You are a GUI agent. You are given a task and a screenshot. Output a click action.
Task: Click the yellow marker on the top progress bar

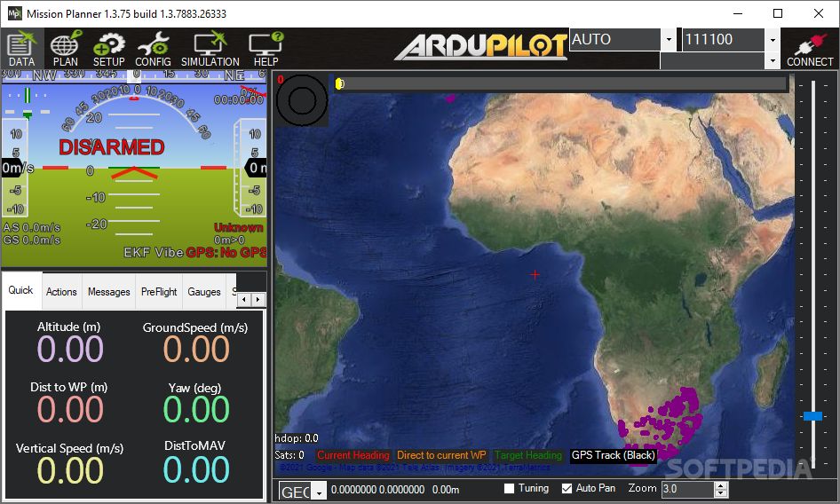click(338, 83)
